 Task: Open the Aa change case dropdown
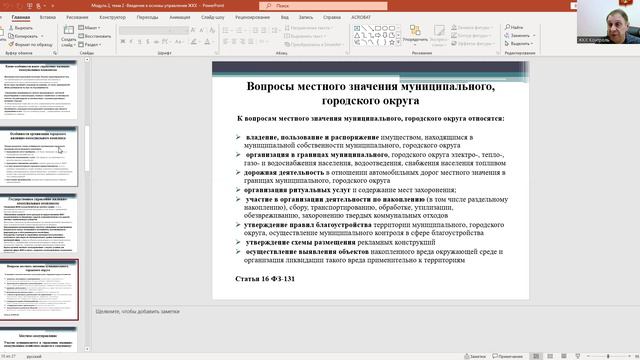pyautogui.click(x=179, y=42)
